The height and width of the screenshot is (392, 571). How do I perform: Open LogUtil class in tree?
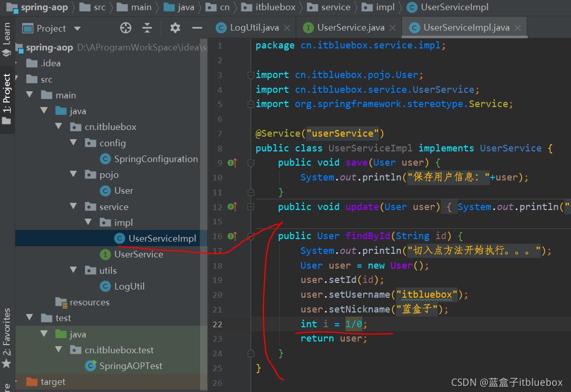pyautogui.click(x=122, y=286)
